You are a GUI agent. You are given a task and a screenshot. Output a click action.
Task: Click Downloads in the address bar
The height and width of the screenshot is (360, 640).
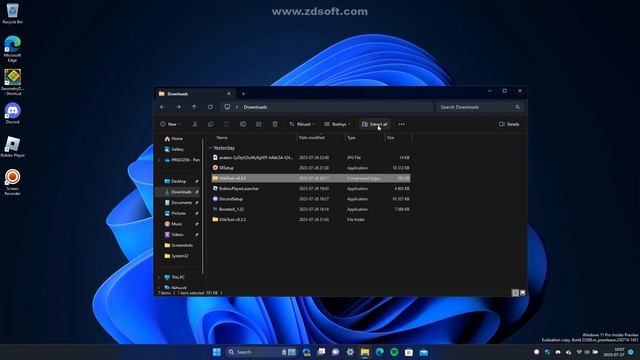coord(256,107)
